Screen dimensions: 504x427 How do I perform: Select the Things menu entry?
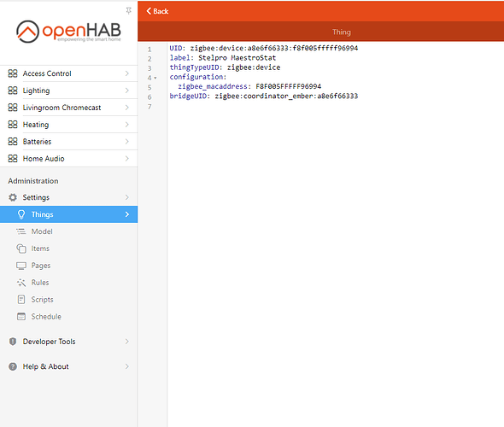click(x=69, y=214)
